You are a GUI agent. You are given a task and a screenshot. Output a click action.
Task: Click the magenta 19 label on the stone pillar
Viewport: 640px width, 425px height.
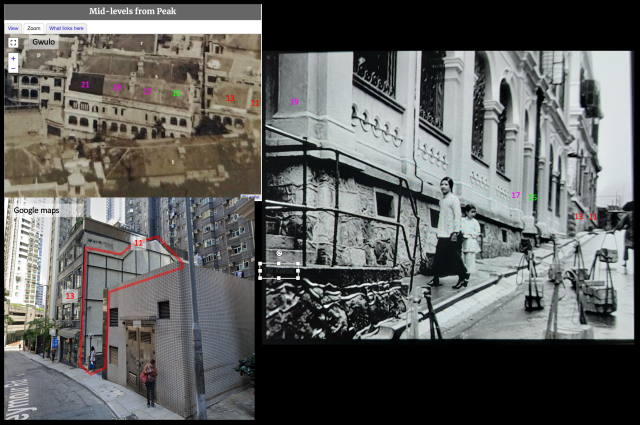295,102
